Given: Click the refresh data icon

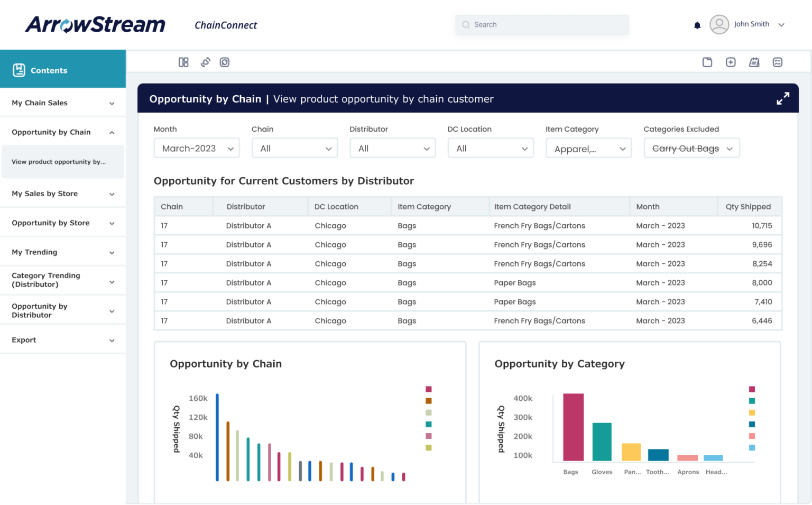Looking at the screenshot, I should [225, 62].
